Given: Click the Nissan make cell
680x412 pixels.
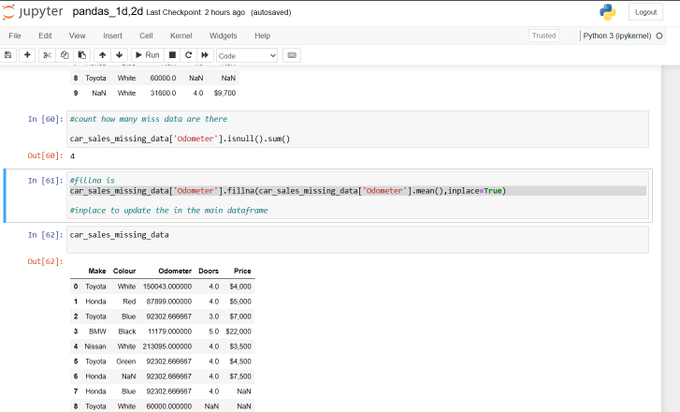Looking at the screenshot, I should tap(95, 347).
